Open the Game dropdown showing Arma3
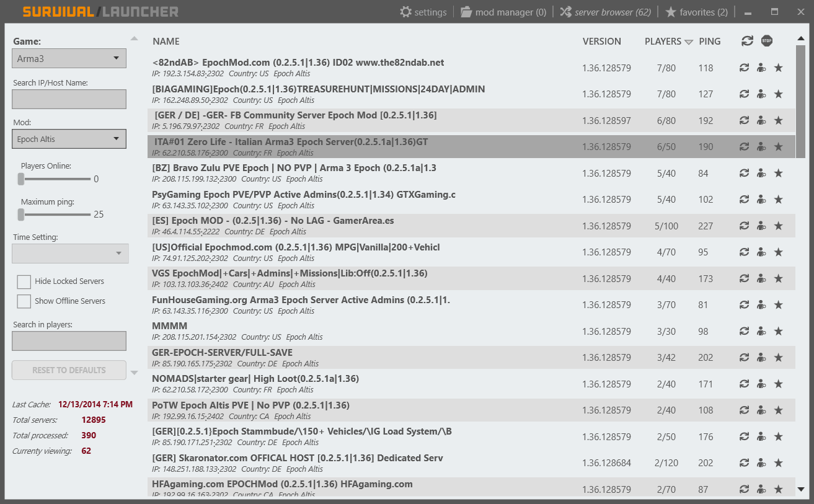The width and height of the screenshot is (814, 504). pyautogui.click(x=69, y=58)
